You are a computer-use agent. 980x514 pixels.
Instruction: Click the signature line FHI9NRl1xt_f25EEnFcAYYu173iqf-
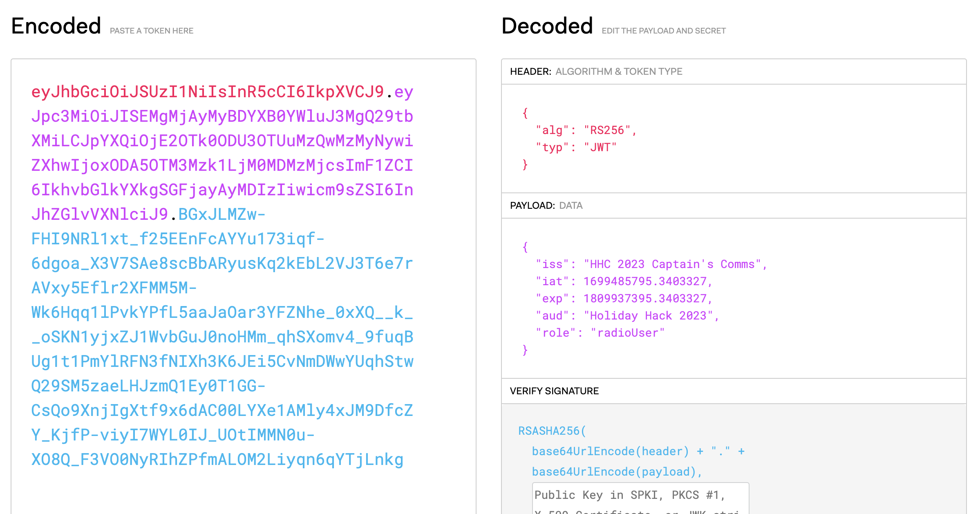click(x=178, y=239)
